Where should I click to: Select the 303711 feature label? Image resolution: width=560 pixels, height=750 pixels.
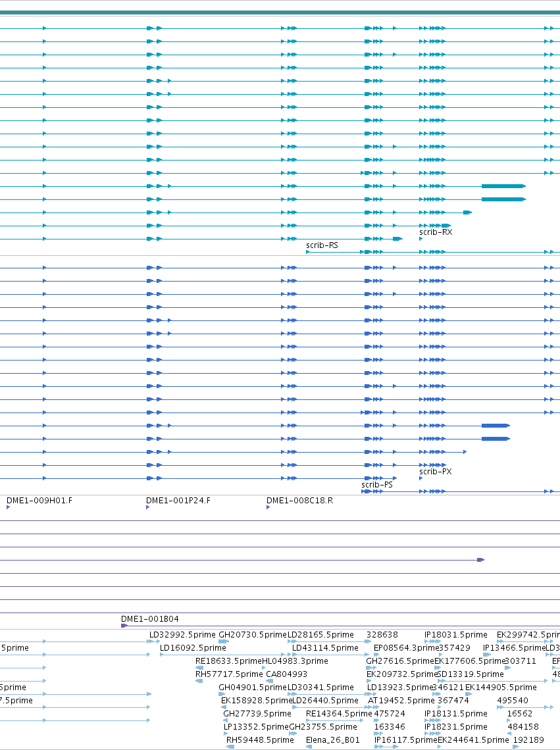[521, 661]
